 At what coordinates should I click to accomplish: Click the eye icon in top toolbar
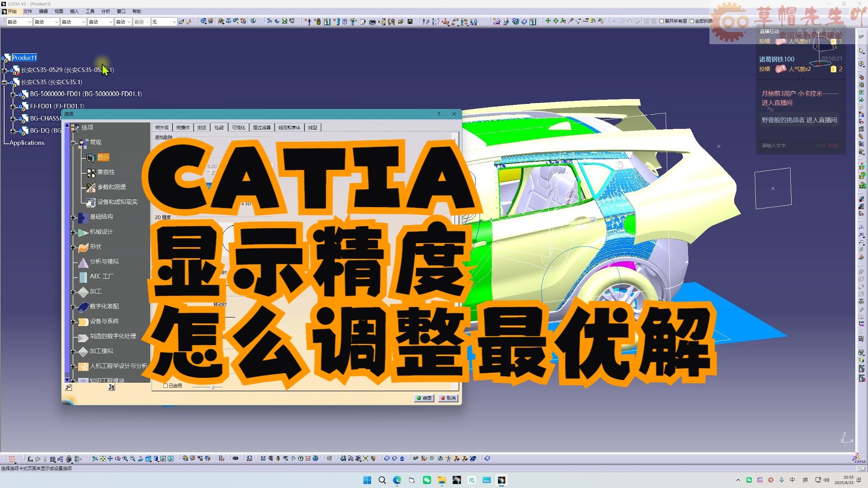pos(372,21)
